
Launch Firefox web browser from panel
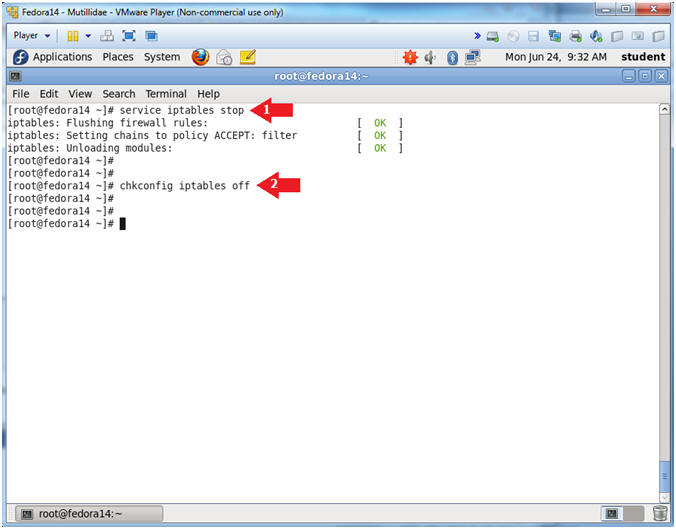point(200,57)
